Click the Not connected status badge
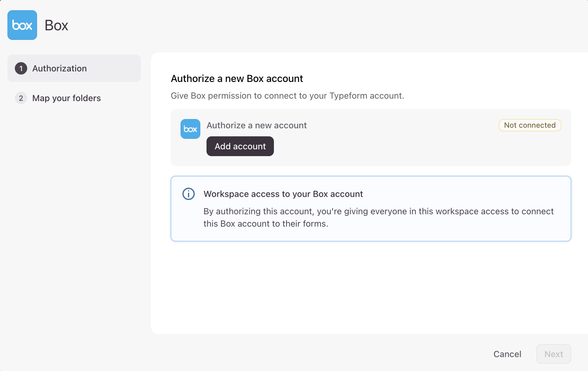This screenshot has height=371, width=588. [530, 125]
